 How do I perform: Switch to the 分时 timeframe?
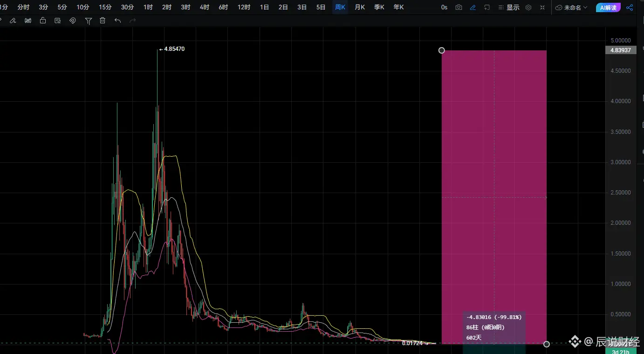(x=23, y=7)
